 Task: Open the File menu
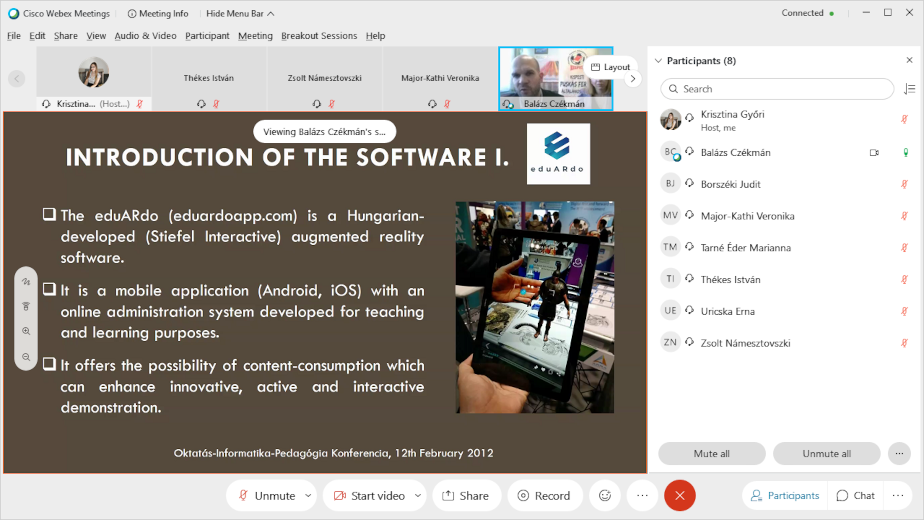[x=14, y=35]
